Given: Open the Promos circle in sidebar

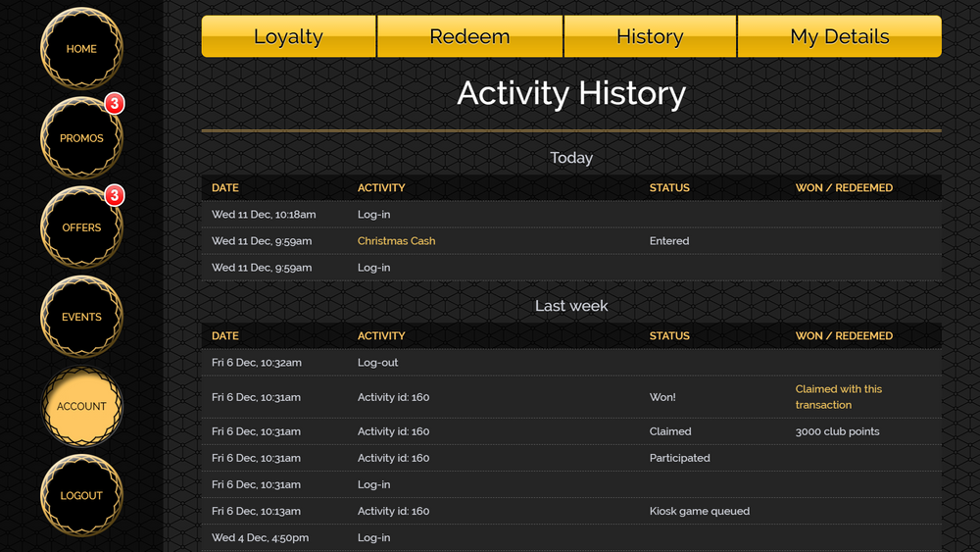Looking at the screenshot, I should coord(81,138).
